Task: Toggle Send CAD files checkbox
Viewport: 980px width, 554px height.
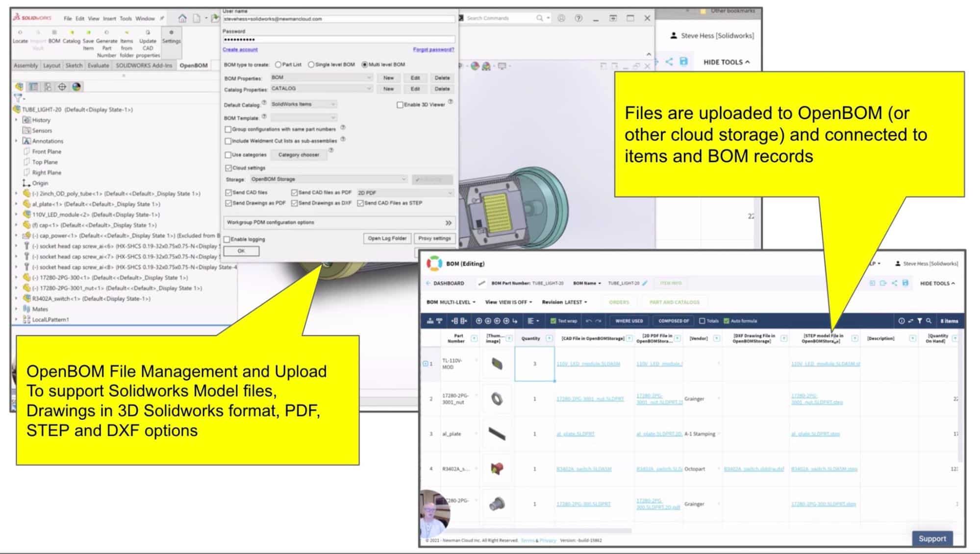Action: [228, 193]
